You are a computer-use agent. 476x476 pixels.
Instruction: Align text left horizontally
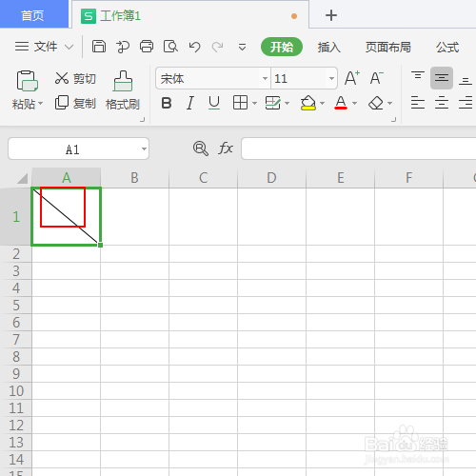point(418,103)
